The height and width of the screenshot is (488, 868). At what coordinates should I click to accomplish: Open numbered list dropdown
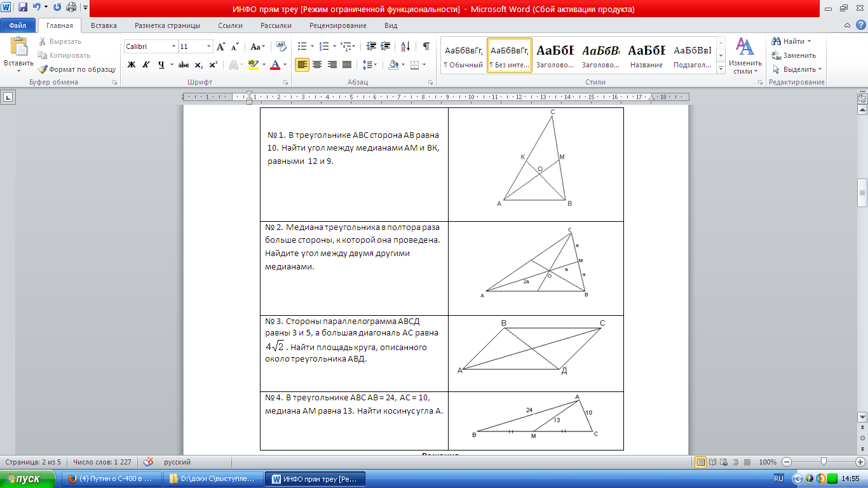334,46
